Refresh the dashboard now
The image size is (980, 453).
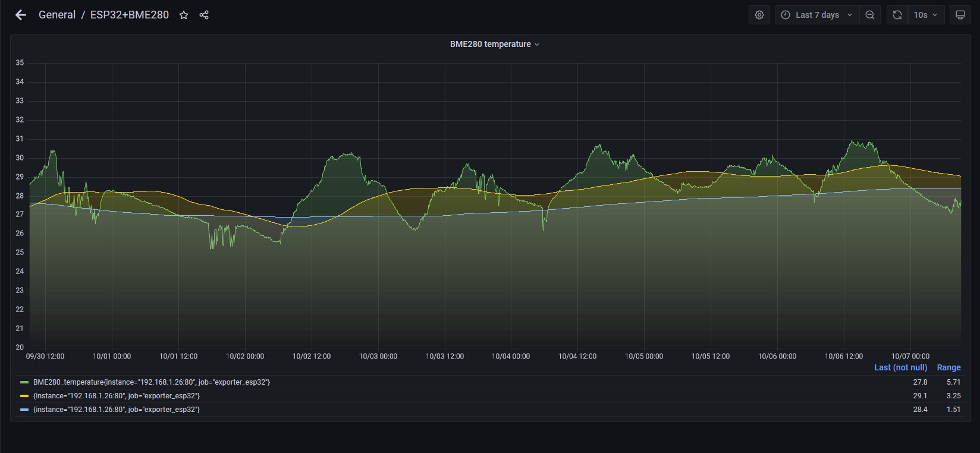pyautogui.click(x=897, y=15)
